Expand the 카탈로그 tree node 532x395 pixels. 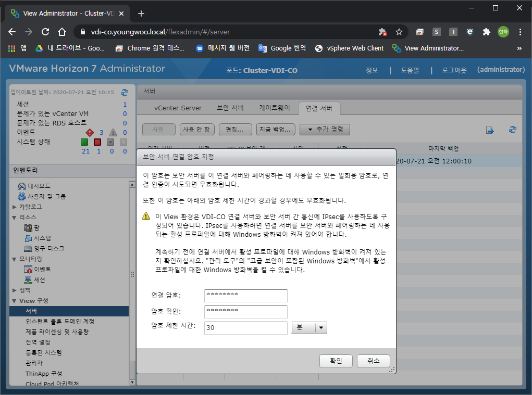(14, 207)
